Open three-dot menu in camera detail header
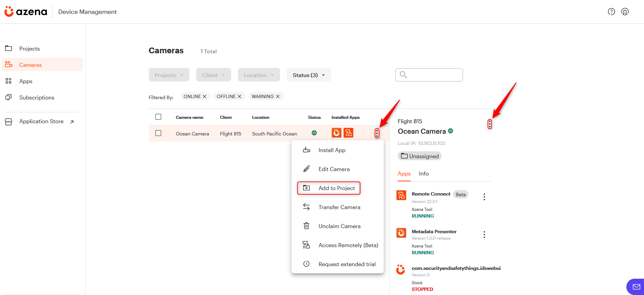This screenshot has width=644, height=295. tap(489, 124)
